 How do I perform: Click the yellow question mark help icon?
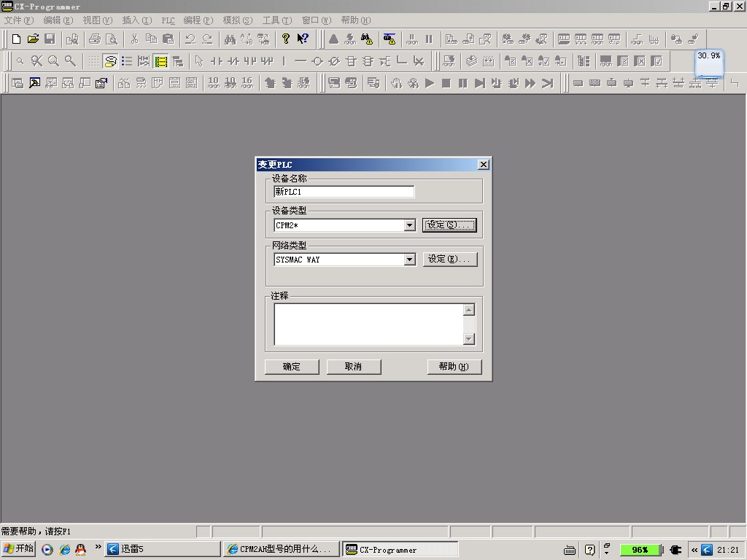click(286, 39)
